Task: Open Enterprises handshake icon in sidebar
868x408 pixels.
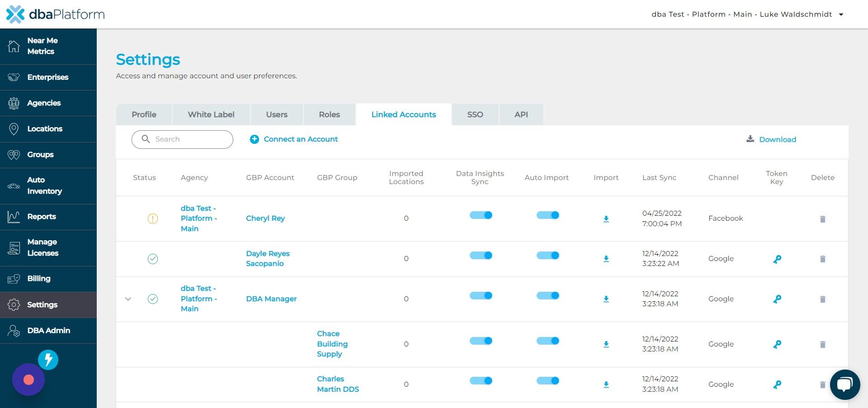Action: [x=14, y=77]
